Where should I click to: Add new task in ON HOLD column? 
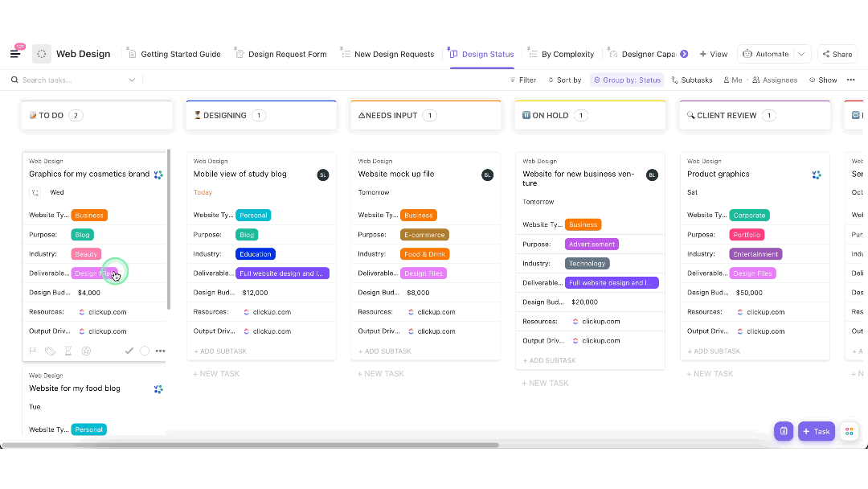tap(545, 383)
